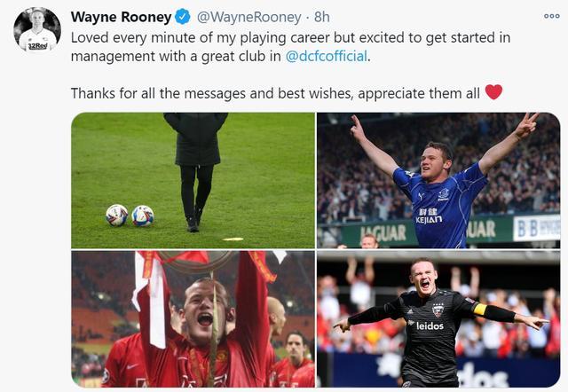This screenshot has width=568, height=392.
Task: Click the leidos sponsor logo on black shirt
Action: click(428, 325)
